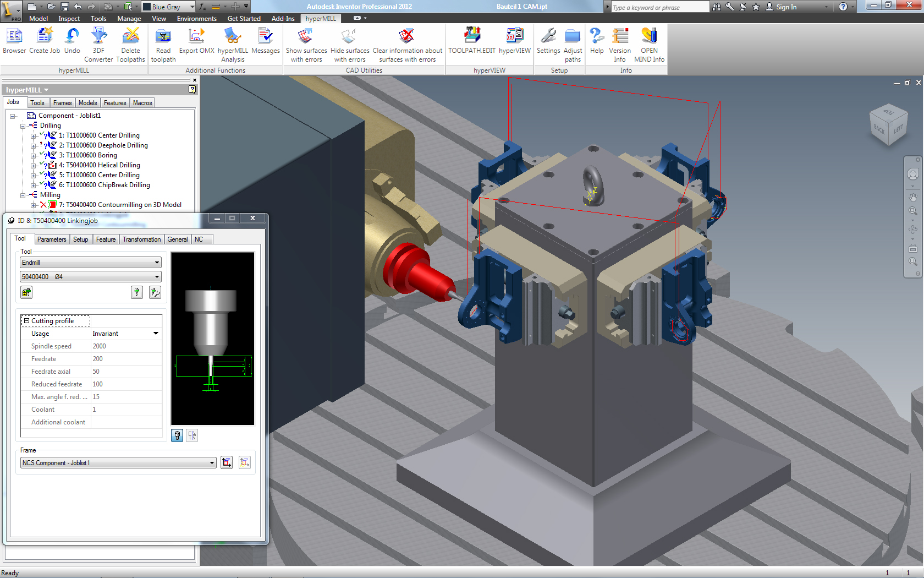The width and height of the screenshot is (924, 578).
Task: Switch to the Parameters tab
Action: pos(52,239)
